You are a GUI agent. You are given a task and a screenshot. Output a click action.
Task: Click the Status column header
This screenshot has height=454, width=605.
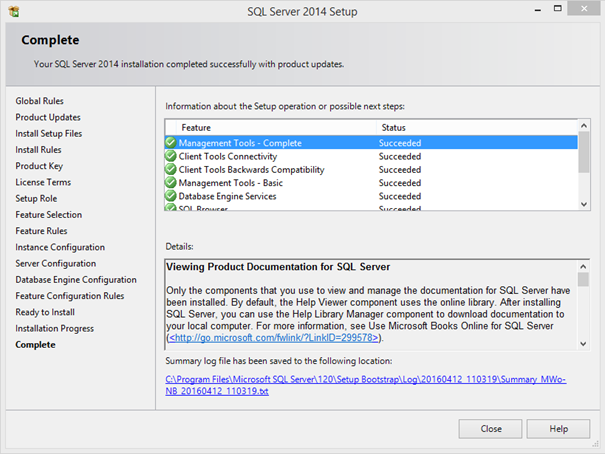477,128
